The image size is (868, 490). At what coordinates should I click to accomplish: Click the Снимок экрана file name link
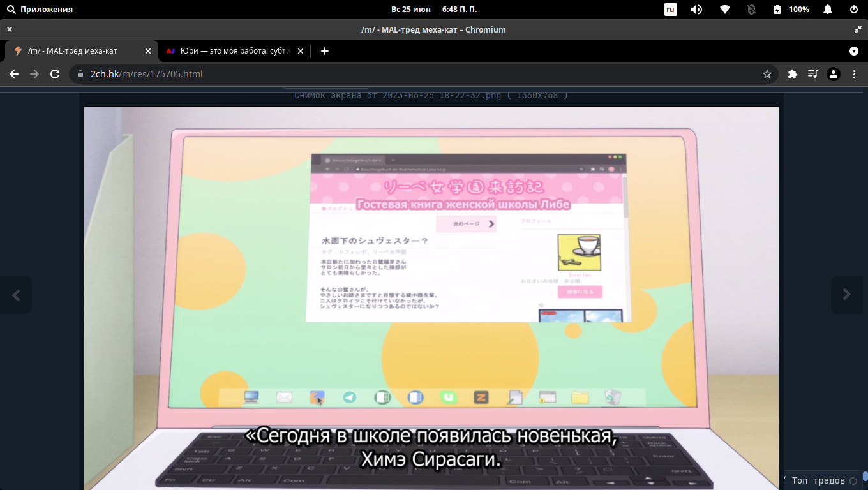398,96
